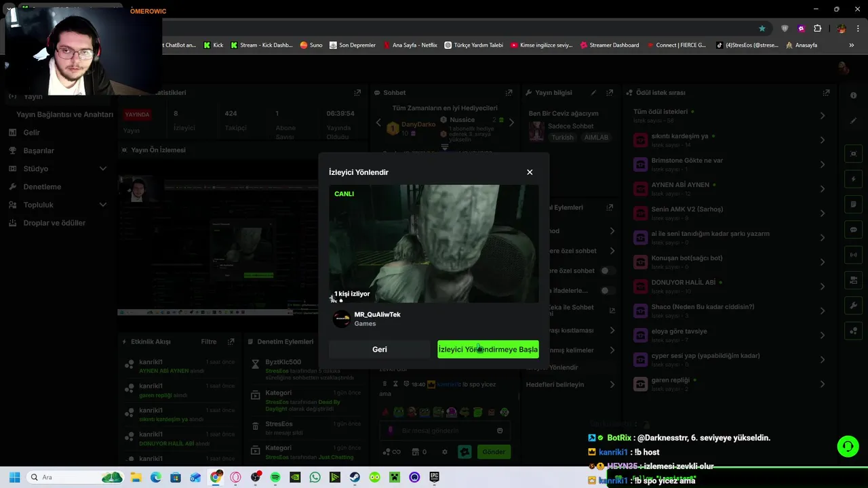Expand the sıkıntı kardeşim ya reward
Screen dimensions: 868x488
pos(823,140)
